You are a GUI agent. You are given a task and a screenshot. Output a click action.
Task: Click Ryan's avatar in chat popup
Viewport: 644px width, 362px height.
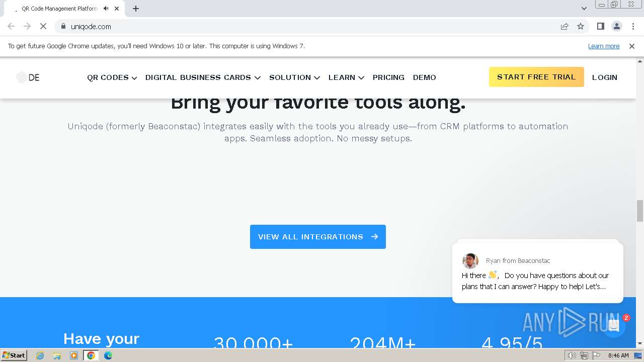pos(470,261)
